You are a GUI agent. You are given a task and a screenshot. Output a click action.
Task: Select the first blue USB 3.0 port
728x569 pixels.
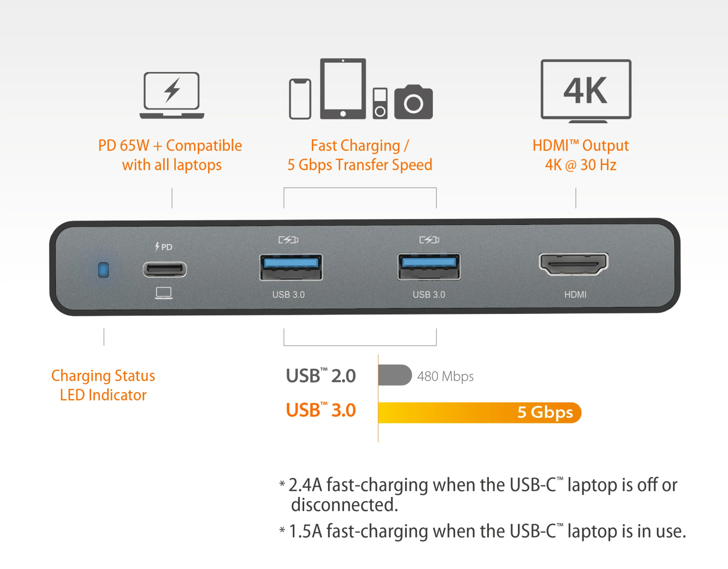coord(291,267)
